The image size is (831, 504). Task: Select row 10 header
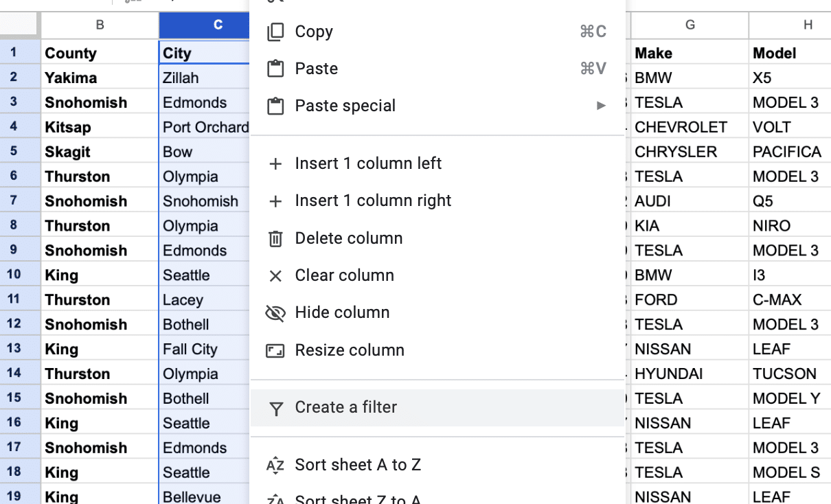pos(20,275)
